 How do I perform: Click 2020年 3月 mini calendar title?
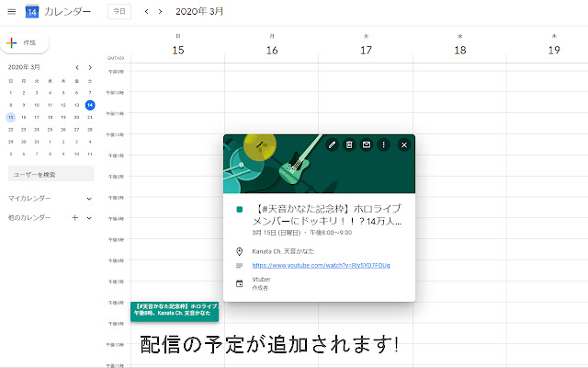[24, 67]
